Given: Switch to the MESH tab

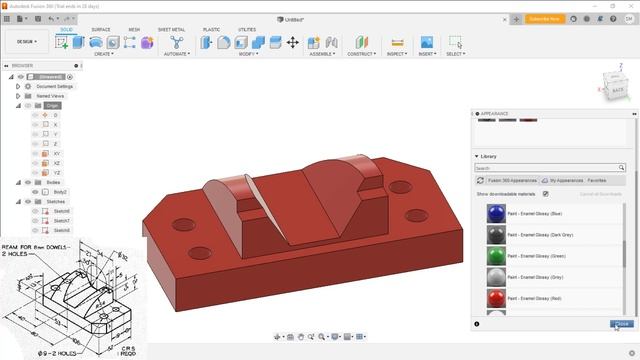Looking at the screenshot, I should [x=134, y=30].
